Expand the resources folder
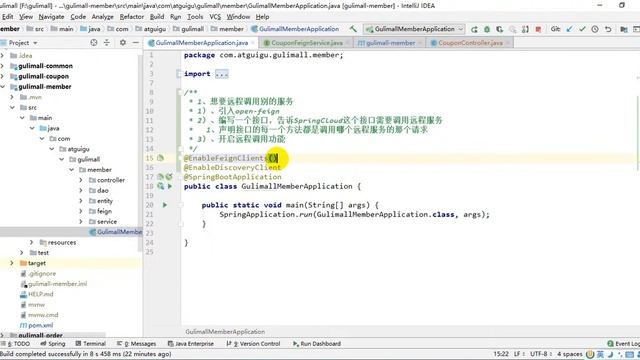Screen dimensions: 640x360 tap(31, 242)
